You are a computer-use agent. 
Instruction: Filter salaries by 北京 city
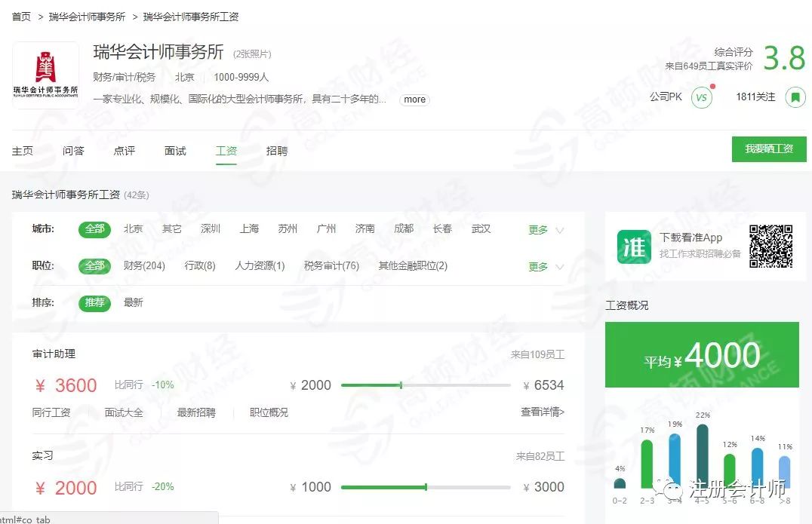133,228
